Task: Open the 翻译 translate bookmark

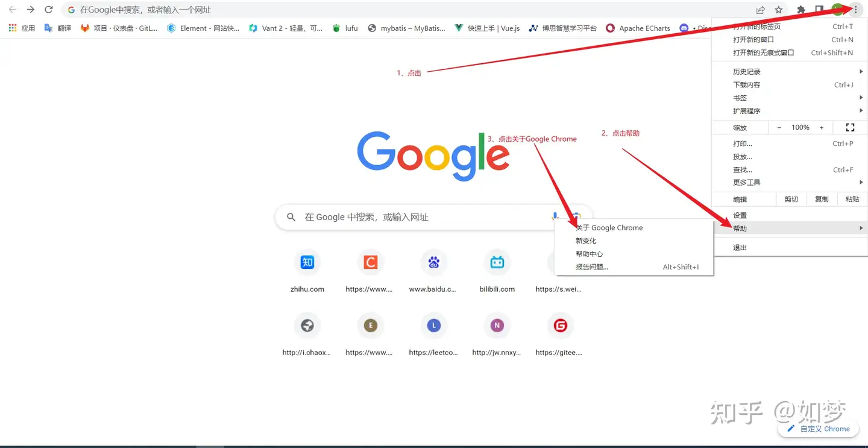Action: pos(58,28)
